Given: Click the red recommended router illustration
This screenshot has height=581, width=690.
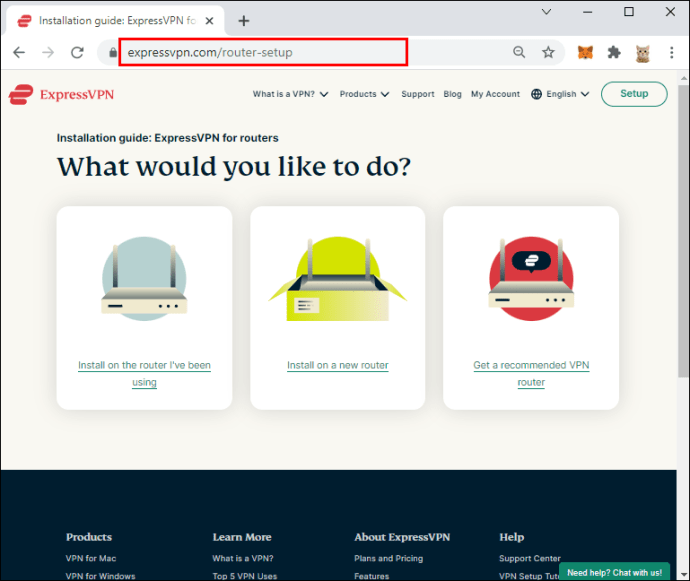Looking at the screenshot, I should (531, 279).
